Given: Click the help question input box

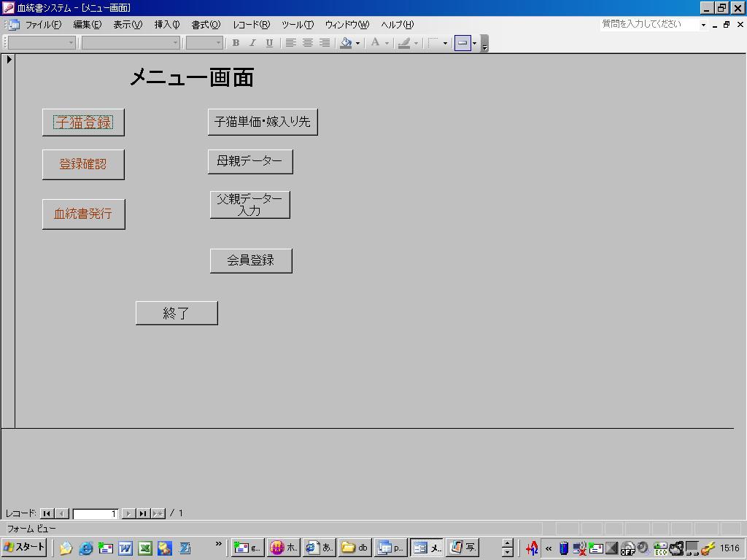Looking at the screenshot, I should (649, 24).
